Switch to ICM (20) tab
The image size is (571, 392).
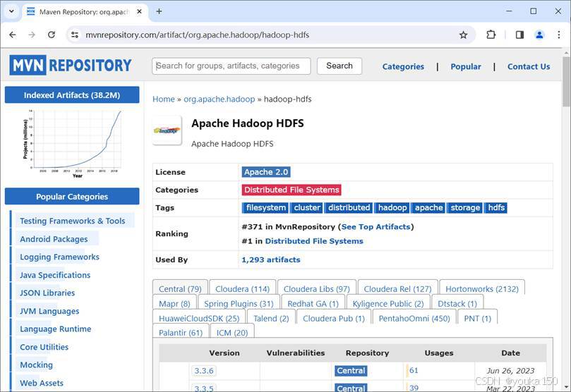point(232,332)
